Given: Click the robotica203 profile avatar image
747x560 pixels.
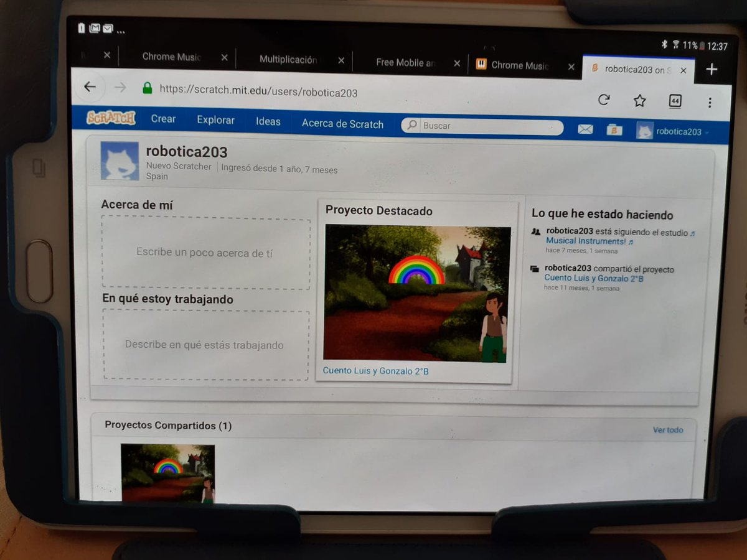Looking at the screenshot, I should (120, 161).
